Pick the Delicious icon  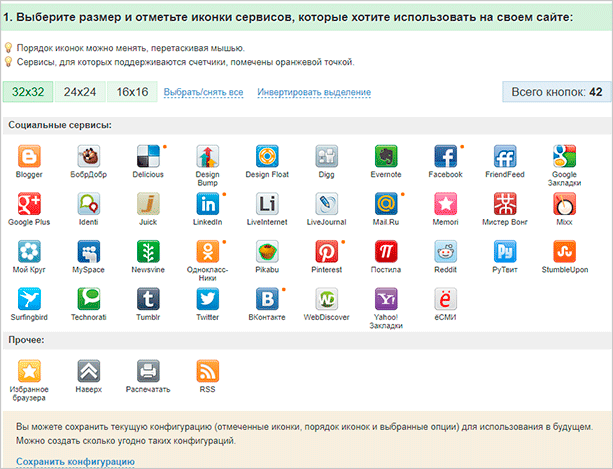148,156
